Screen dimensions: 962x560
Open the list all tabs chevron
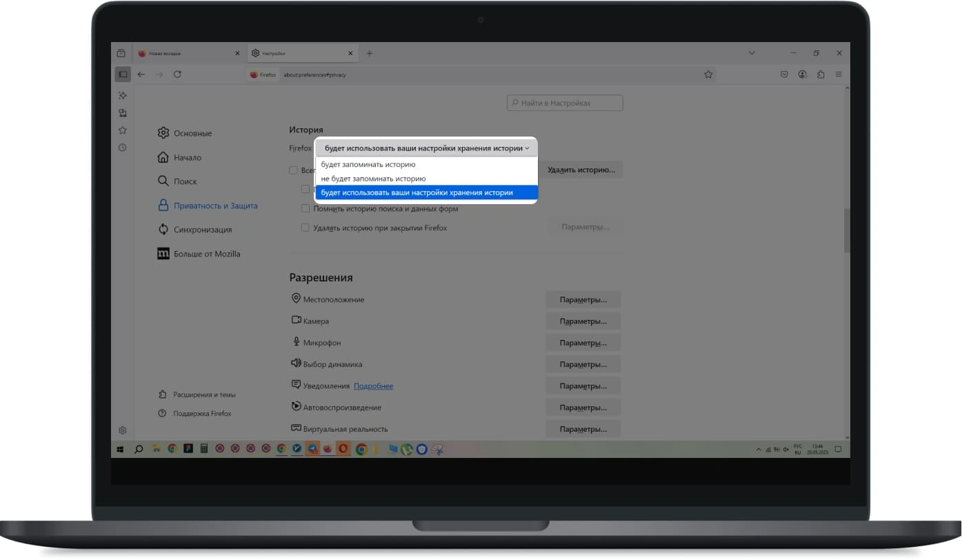click(752, 53)
